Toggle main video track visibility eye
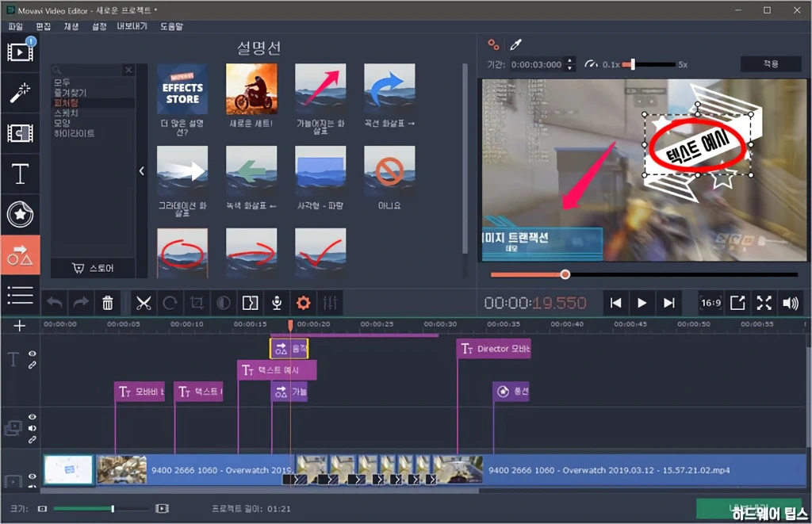The width and height of the screenshot is (812, 524). pos(32,476)
